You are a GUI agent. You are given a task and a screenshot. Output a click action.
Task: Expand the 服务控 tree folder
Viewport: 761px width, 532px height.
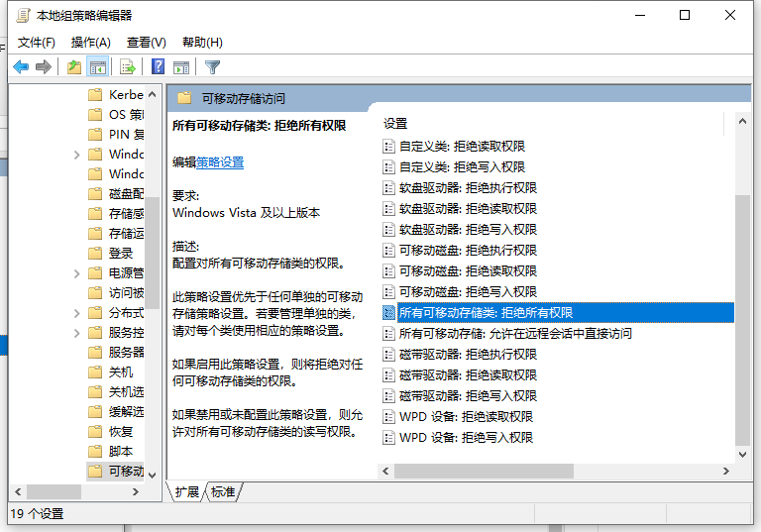pos(76,333)
